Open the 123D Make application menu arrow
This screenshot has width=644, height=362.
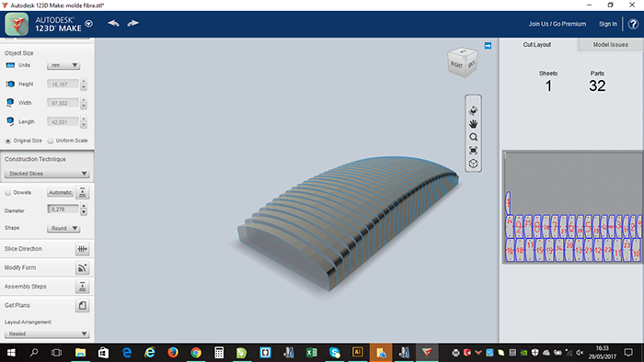[88, 24]
